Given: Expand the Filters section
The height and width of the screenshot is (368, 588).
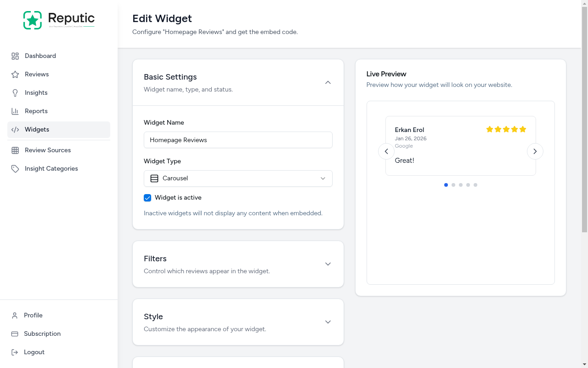Looking at the screenshot, I should [328, 264].
